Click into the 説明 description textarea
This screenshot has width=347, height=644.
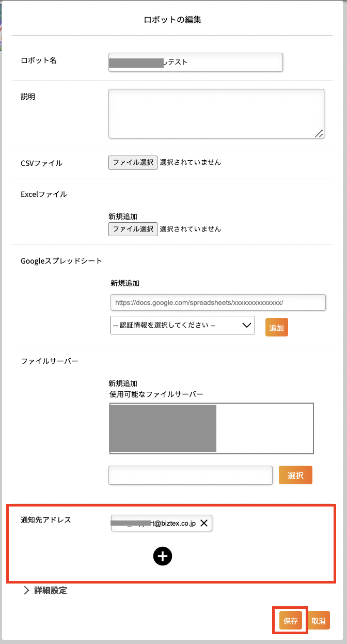click(216, 114)
